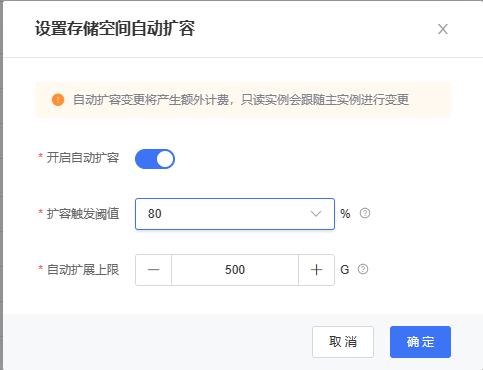Click the 自动扩展上限 field label
Viewport: 483px width, 370px height.
pyautogui.click(x=83, y=270)
